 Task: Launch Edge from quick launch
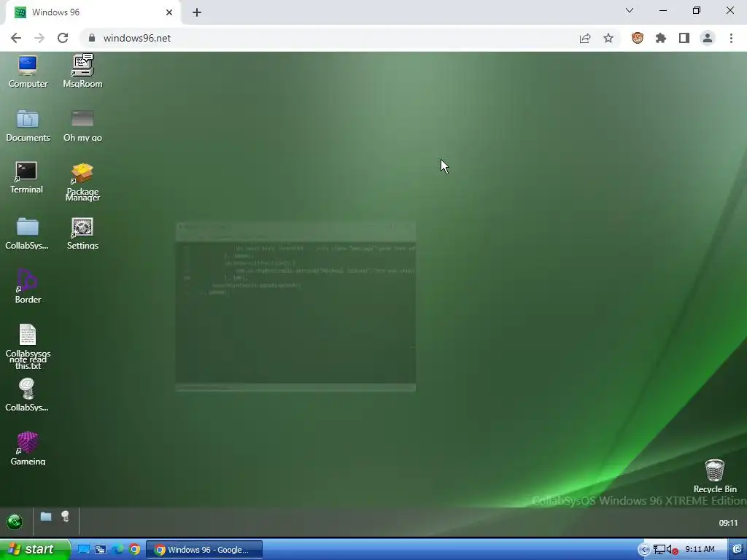117,550
